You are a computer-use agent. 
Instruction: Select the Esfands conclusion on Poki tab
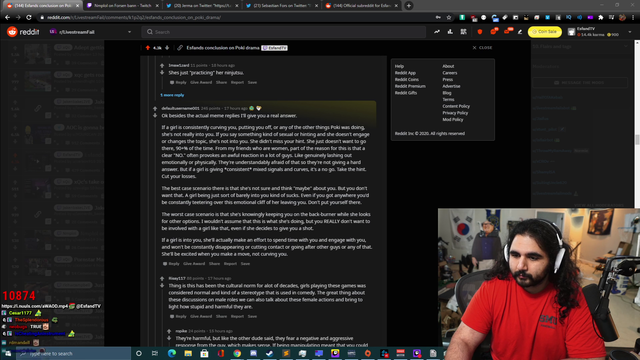tap(41, 6)
